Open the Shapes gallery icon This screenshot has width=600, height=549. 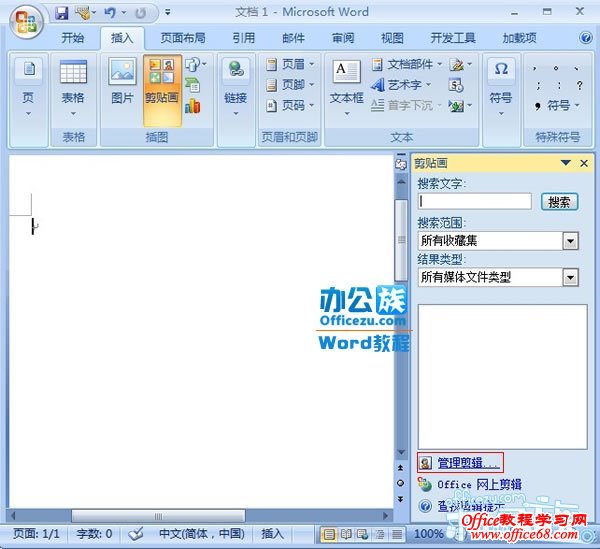193,64
